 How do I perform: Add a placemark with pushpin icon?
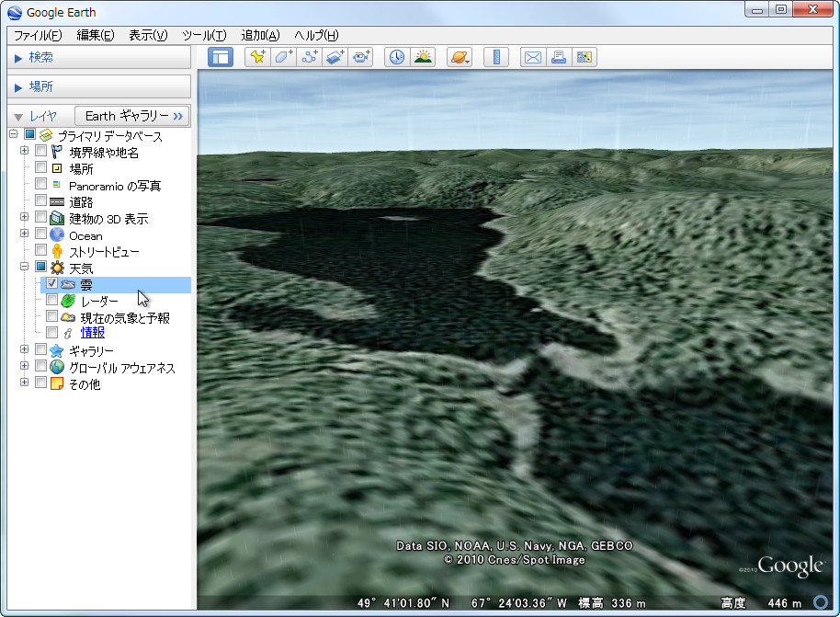[257, 57]
